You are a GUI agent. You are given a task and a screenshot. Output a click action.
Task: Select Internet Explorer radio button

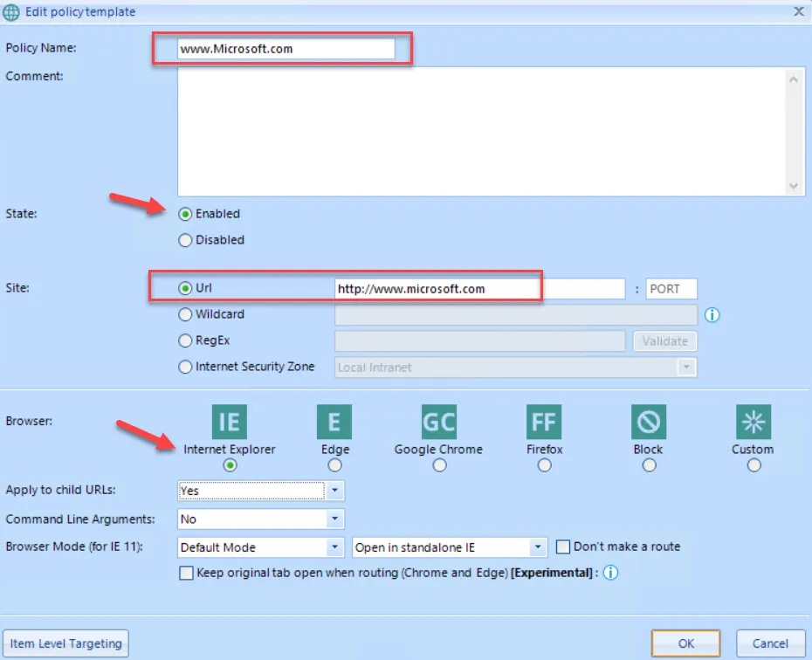(230, 465)
